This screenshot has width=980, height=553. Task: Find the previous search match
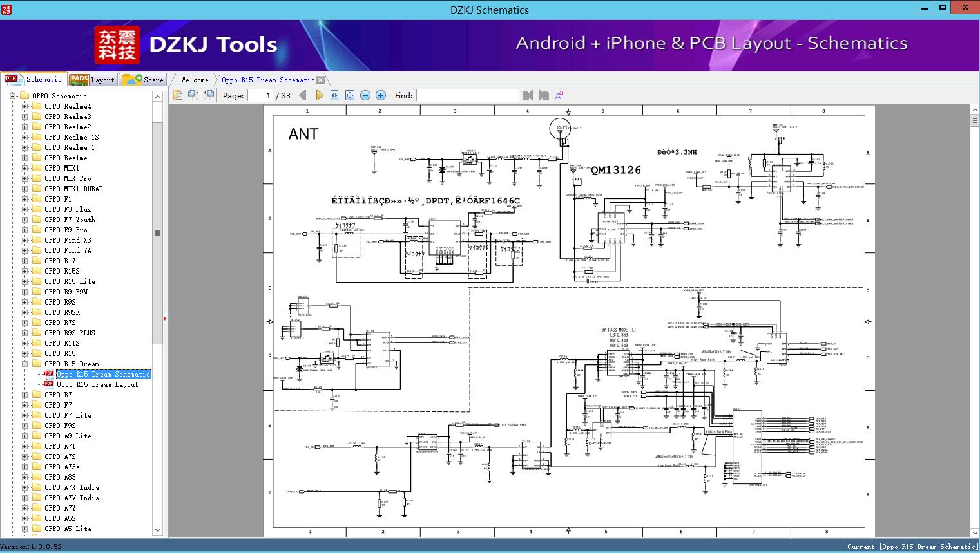(x=528, y=95)
